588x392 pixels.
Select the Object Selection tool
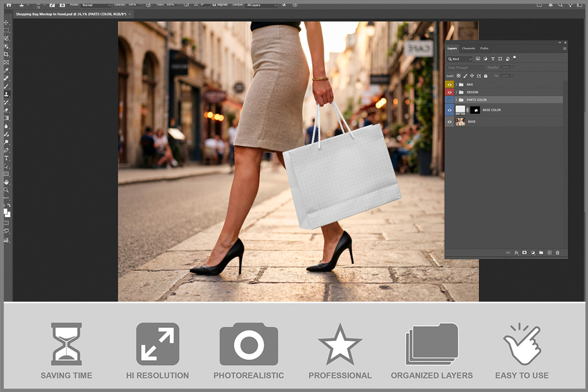[x=7, y=46]
